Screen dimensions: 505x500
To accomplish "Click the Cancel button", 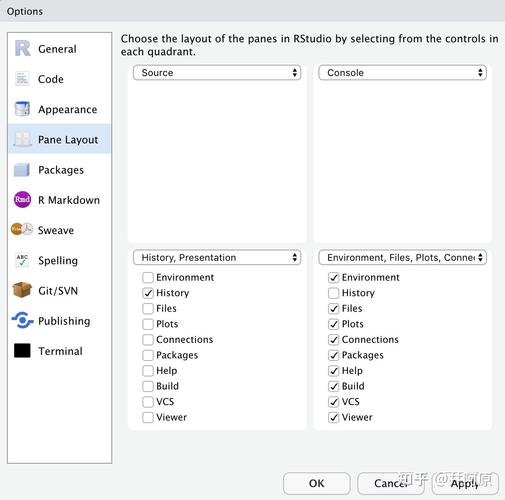I will coord(391,483).
